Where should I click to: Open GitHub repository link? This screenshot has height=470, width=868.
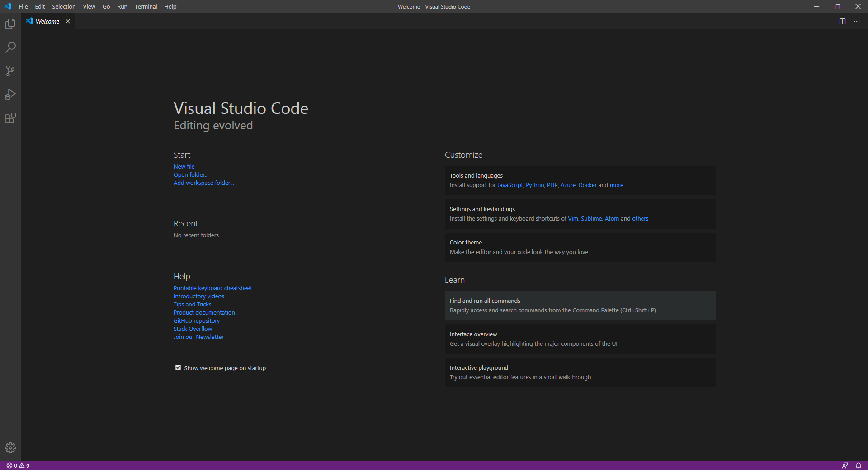coord(196,320)
